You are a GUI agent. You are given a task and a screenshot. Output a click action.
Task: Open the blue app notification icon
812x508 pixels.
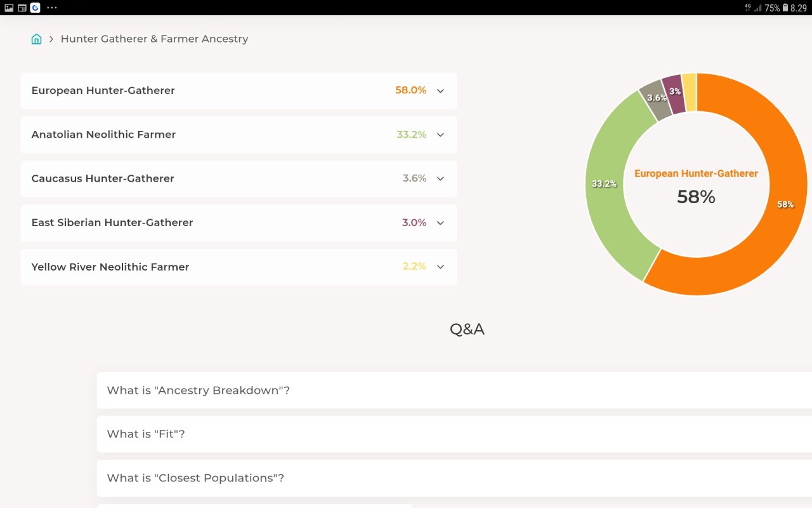point(35,8)
